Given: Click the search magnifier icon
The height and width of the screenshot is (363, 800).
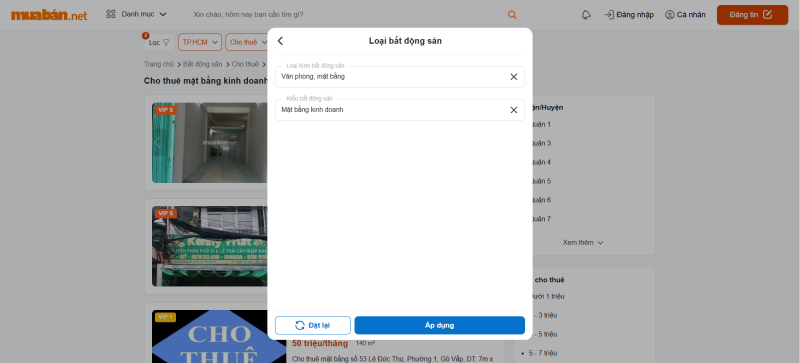Looking at the screenshot, I should [512, 15].
